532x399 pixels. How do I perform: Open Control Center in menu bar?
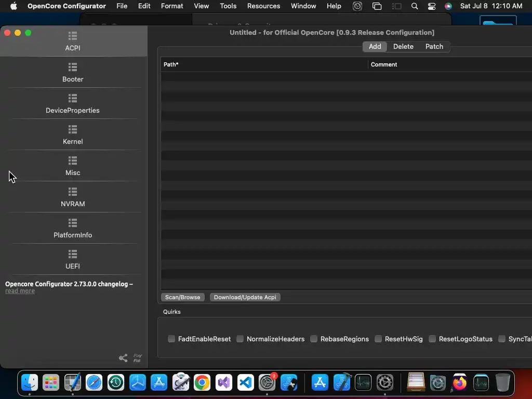click(432, 6)
